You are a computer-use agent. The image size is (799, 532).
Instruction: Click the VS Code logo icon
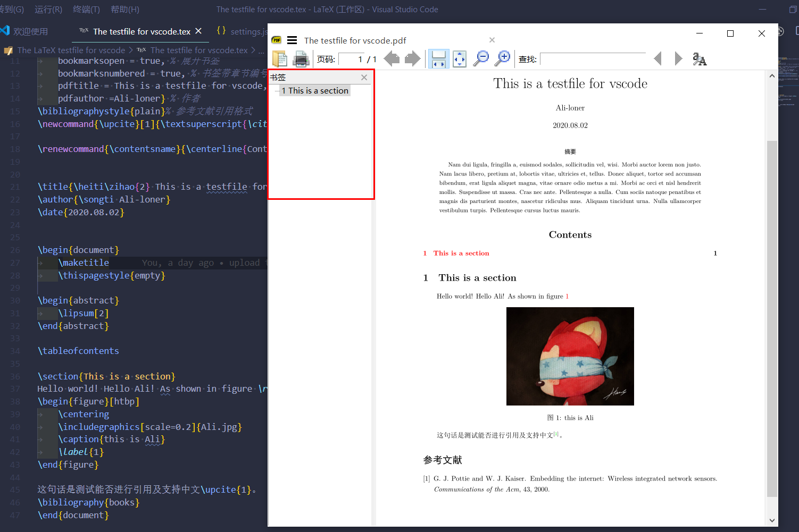point(5,30)
